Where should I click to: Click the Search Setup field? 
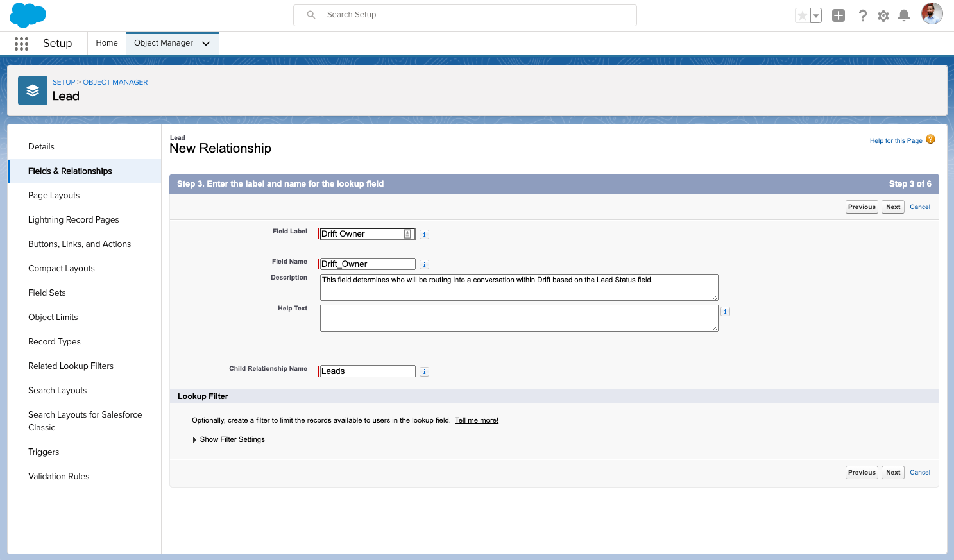point(465,15)
